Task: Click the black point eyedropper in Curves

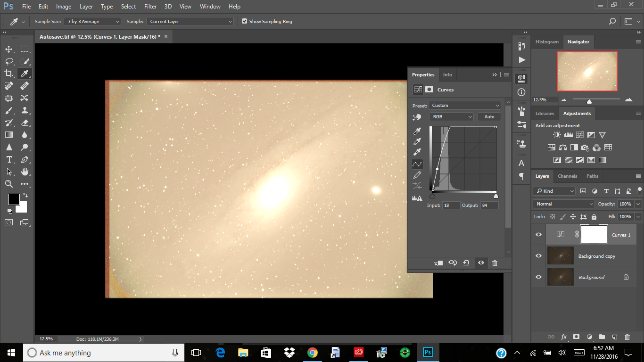Action: click(417, 131)
